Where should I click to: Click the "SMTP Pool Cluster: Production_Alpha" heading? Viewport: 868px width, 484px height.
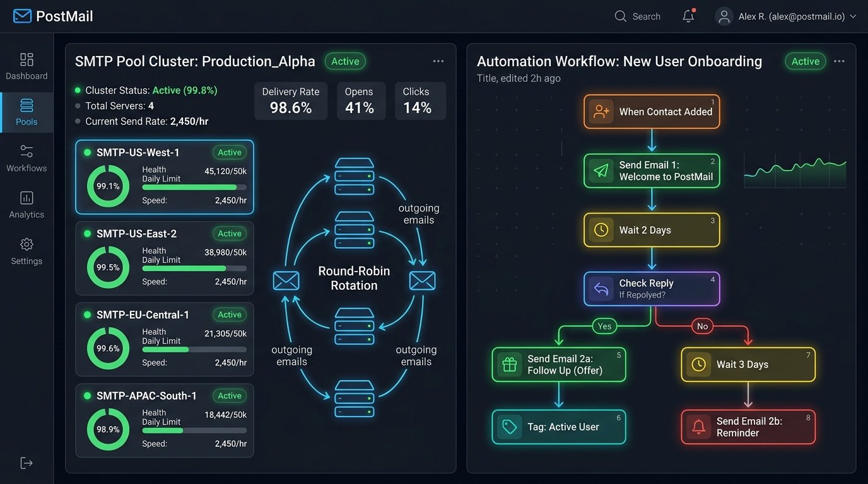tap(195, 61)
